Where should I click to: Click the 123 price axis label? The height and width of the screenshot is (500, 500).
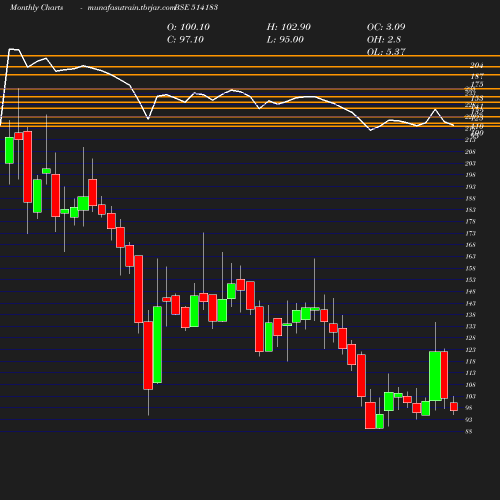click(470, 350)
